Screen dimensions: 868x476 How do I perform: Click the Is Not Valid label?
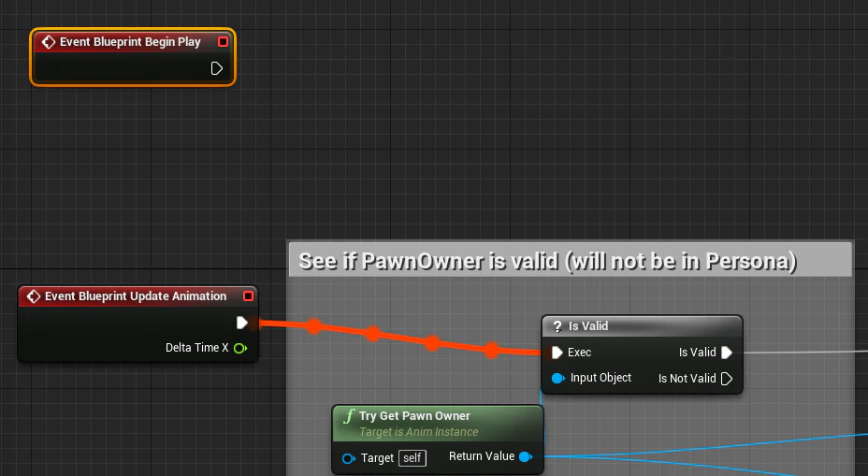tap(687, 379)
